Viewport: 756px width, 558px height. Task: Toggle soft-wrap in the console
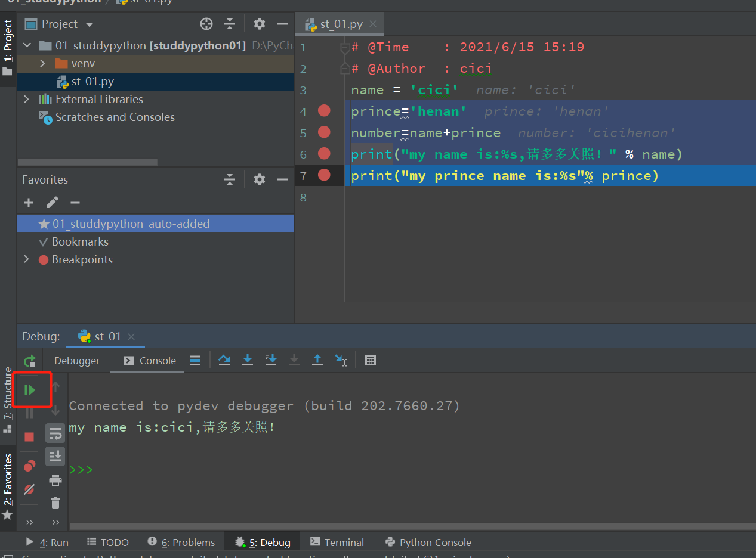click(x=55, y=433)
